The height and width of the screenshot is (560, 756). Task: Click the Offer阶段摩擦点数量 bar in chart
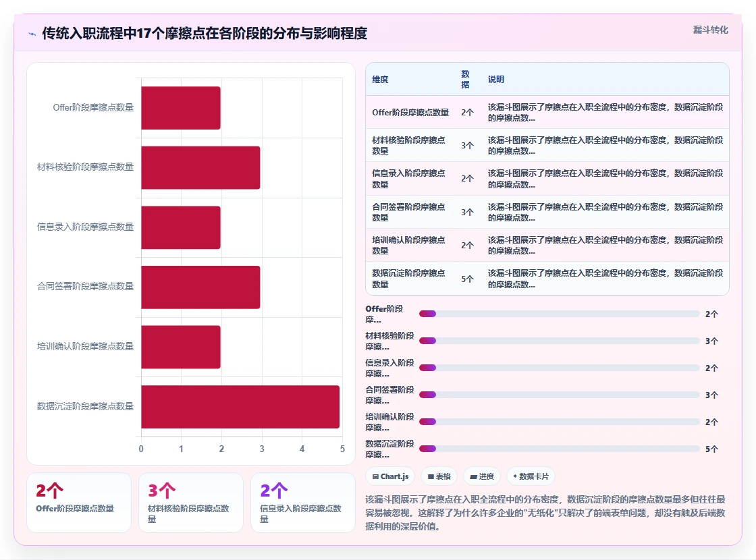point(181,108)
